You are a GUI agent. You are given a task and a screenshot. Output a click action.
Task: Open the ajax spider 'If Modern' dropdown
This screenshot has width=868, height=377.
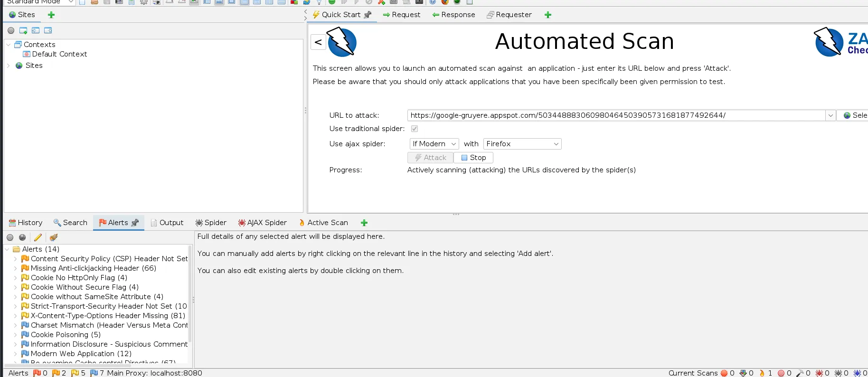(x=434, y=144)
